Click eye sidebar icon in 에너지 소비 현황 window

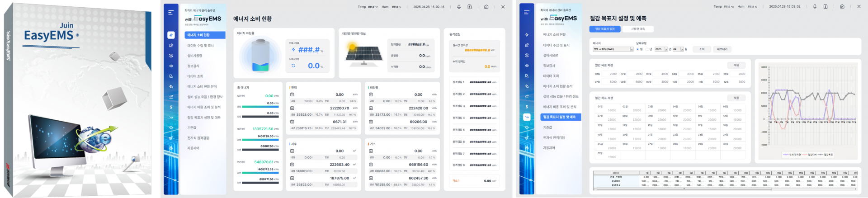point(171,66)
